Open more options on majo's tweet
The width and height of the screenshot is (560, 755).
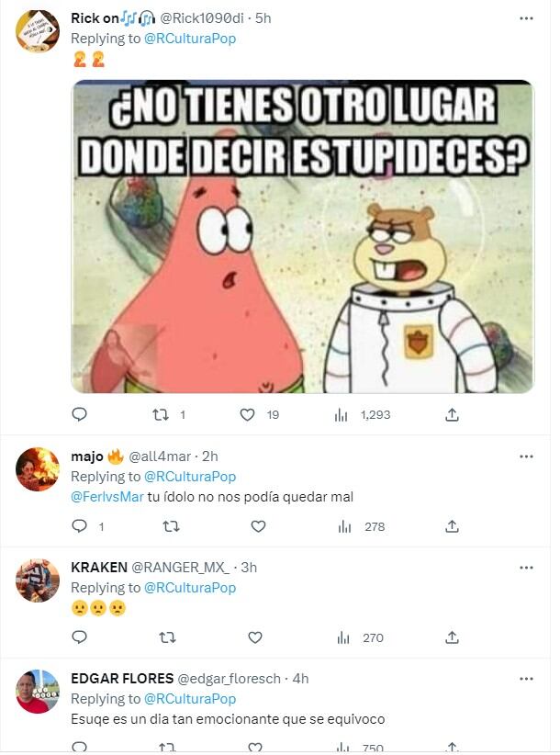(x=526, y=456)
